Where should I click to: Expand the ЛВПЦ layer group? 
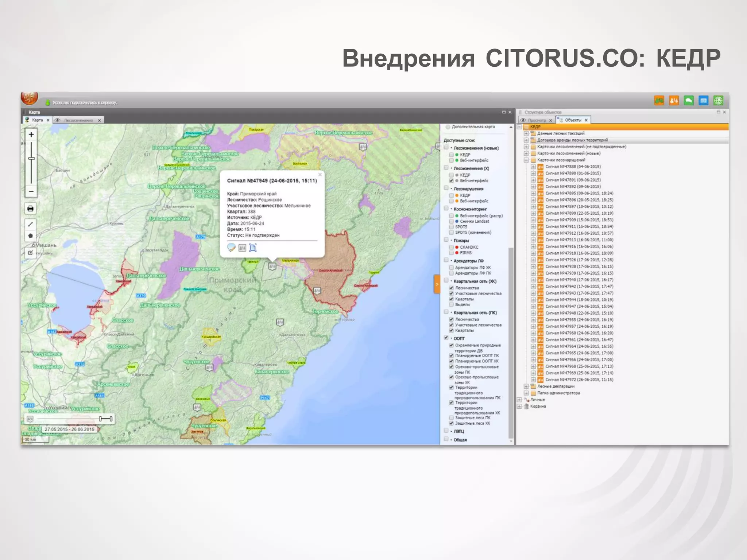point(451,431)
